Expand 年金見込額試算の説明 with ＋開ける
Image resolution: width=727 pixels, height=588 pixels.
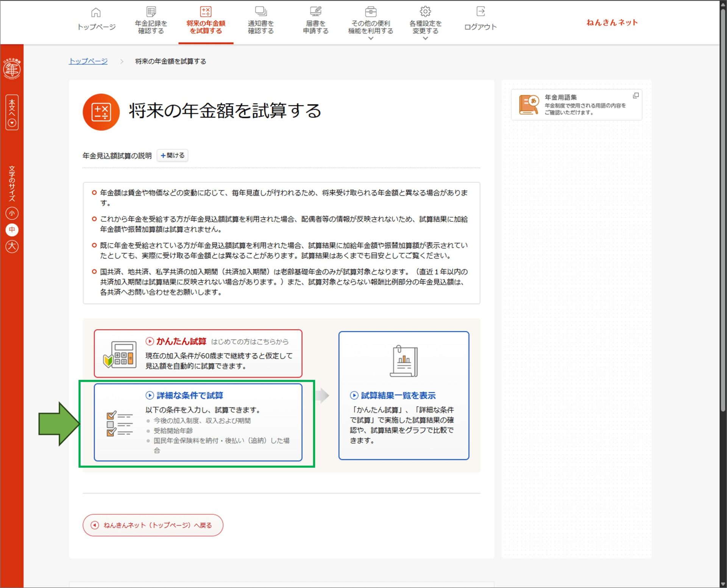pyautogui.click(x=172, y=156)
